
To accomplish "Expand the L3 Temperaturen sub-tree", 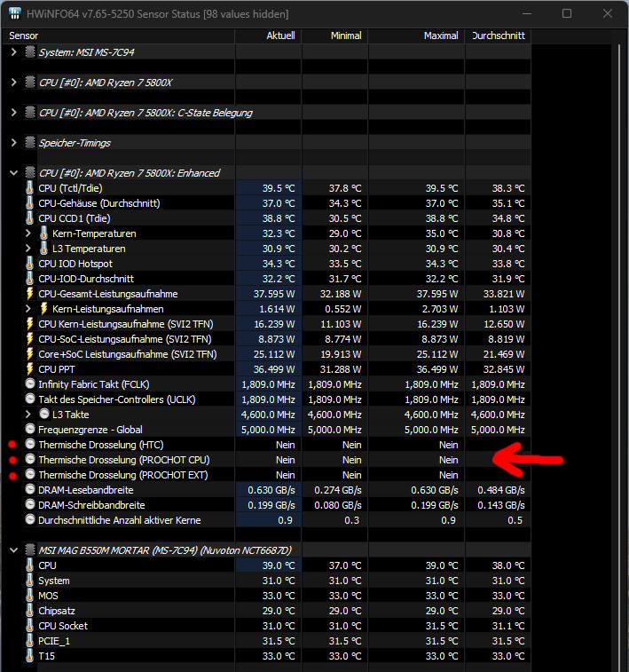I will coord(28,249).
